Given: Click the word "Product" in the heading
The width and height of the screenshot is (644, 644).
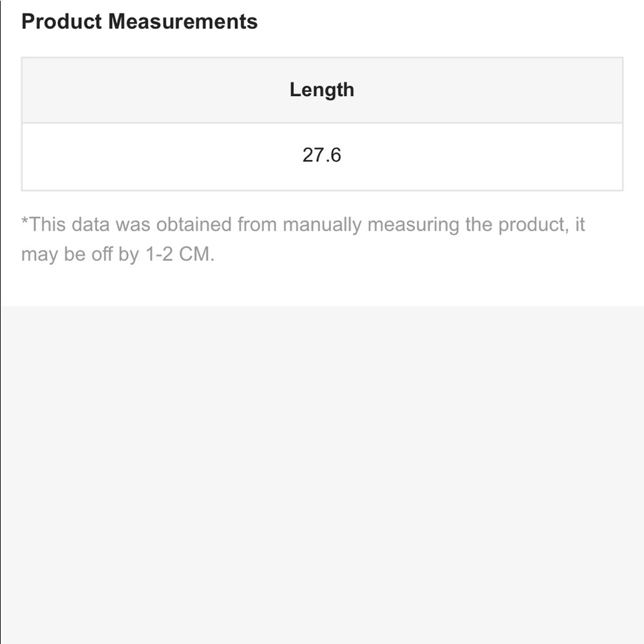Looking at the screenshot, I should click(x=61, y=21).
